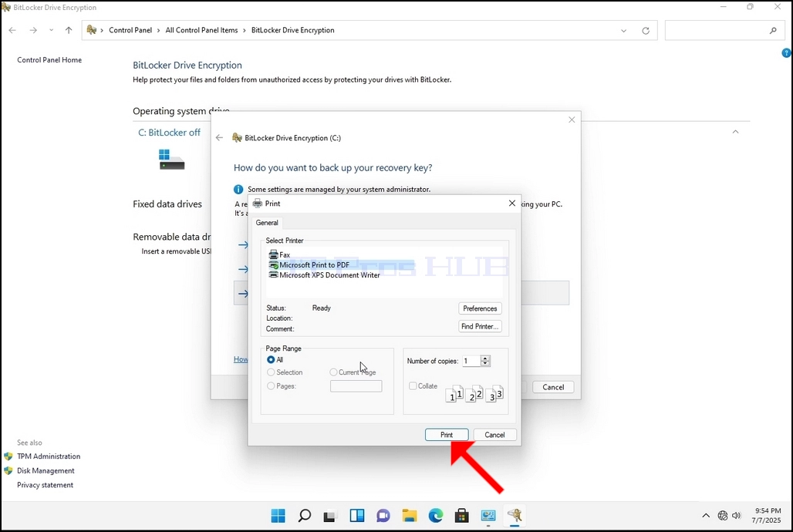The height and width of the screenshot is (532, 793).
Task: Close the Print dialog
Action: click(x=511, y=204)
